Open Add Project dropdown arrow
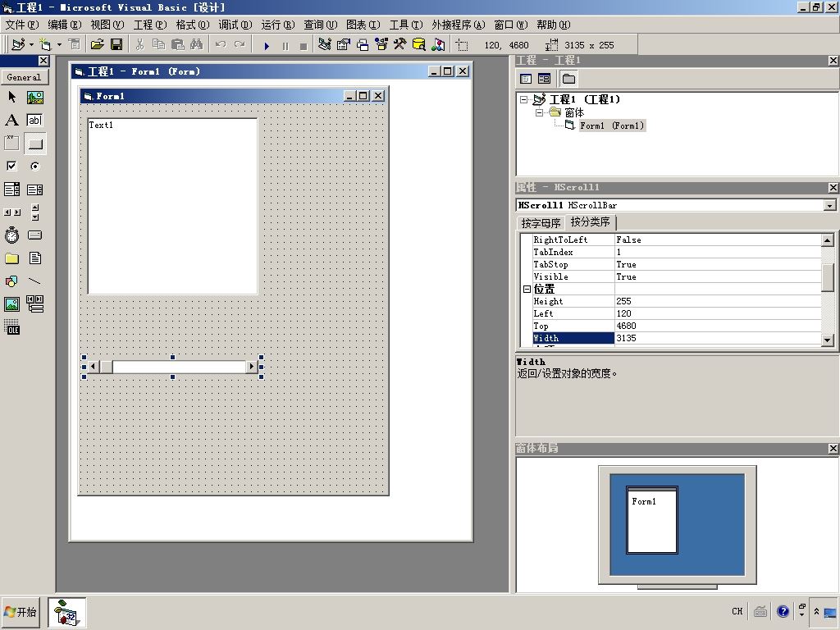 (x=31, y=45)
